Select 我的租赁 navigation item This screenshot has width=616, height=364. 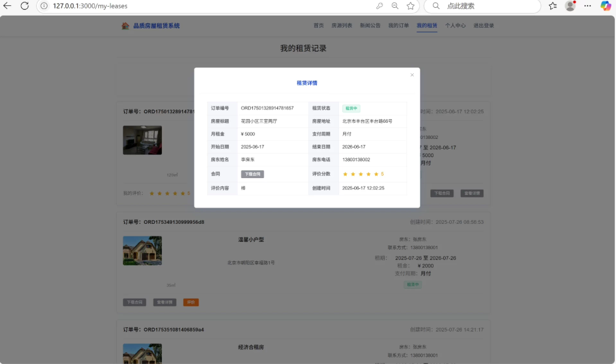[x=427, y=25]
